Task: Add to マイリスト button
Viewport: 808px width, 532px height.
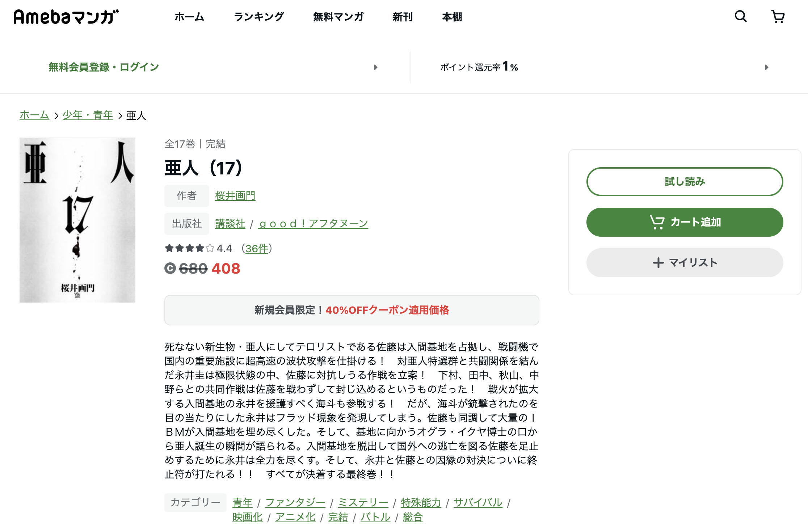Action: (x=685, y=263)
